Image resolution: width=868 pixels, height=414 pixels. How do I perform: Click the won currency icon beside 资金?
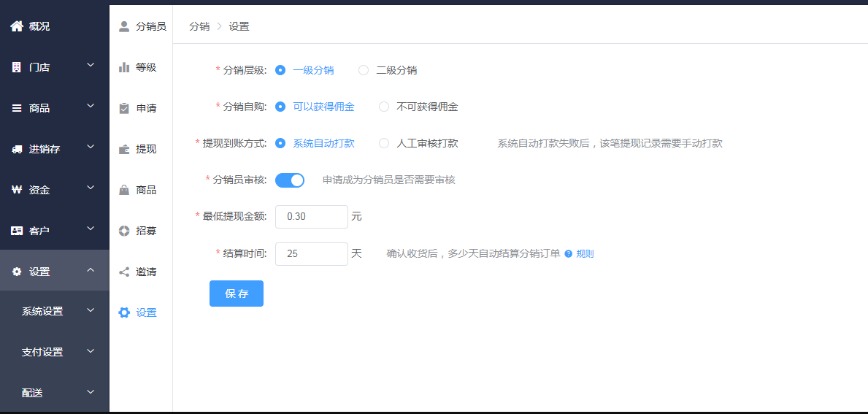[17, 190]
